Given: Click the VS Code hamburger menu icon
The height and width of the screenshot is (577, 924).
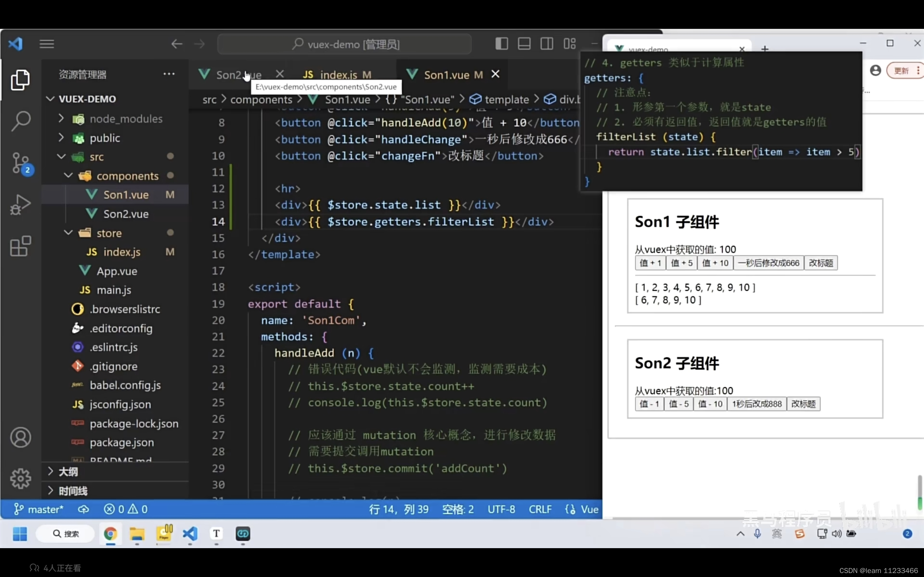Looking at the screenshot, I should pyautogui.click(x=47, y=44).
